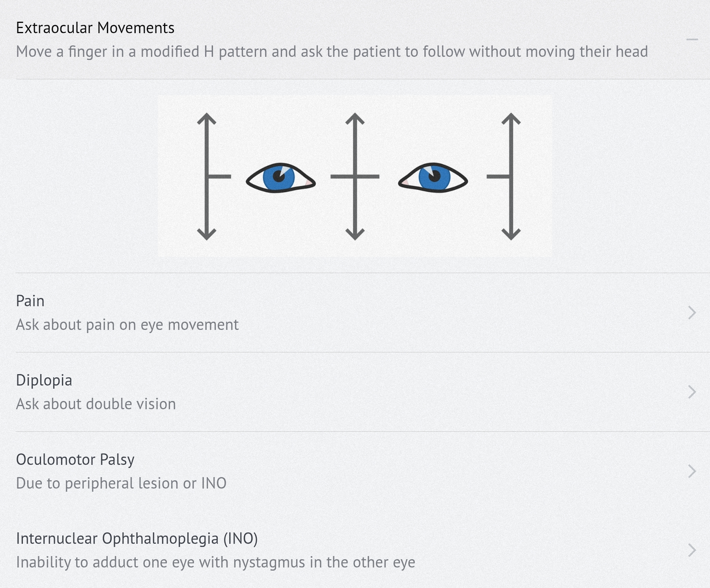Select the Pain list item title

pos(30,301)
